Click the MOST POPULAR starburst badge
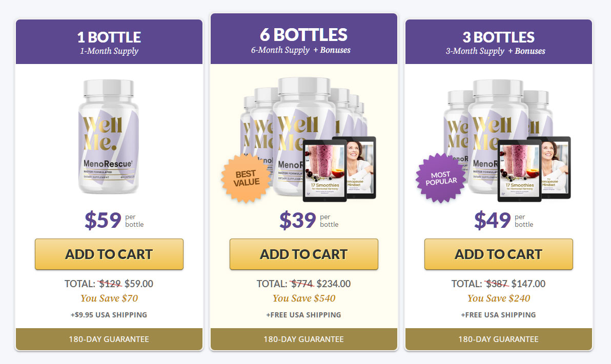 click(440, 178)
